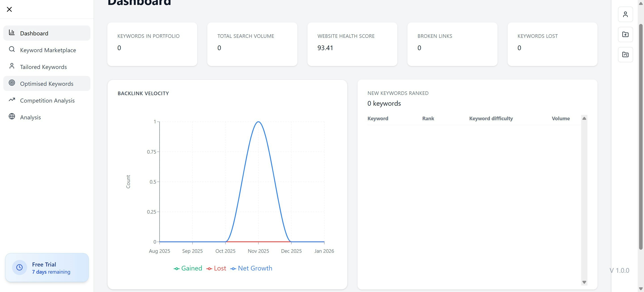
Task: Go to Competition Analysis page
Action: (x=47, y=100)
